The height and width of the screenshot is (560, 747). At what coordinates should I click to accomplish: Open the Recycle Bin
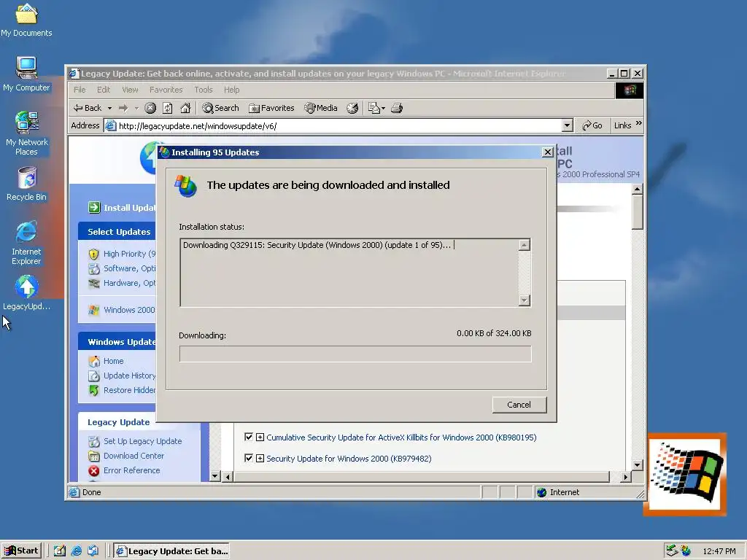click(x=27, y=184)
